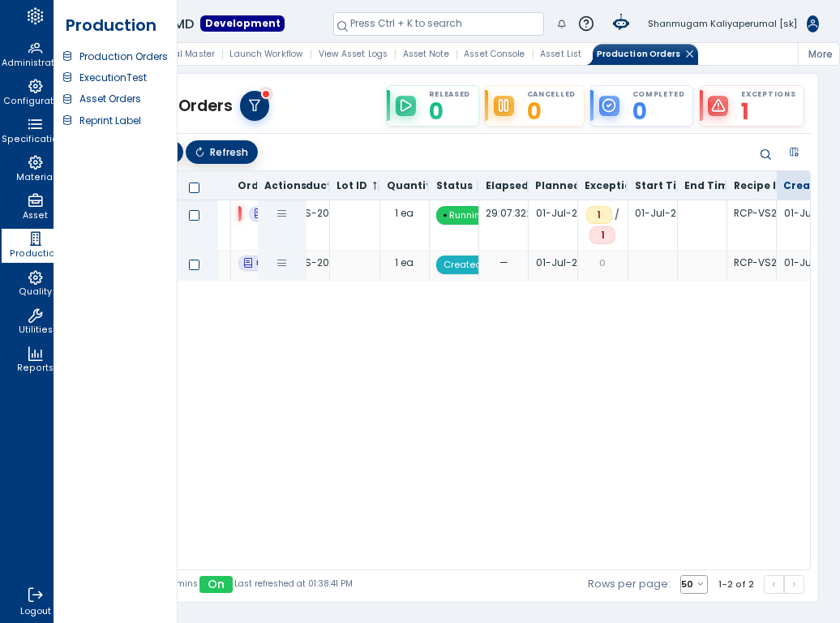Click the Start Time column header
840x623 pixels.
654,186
